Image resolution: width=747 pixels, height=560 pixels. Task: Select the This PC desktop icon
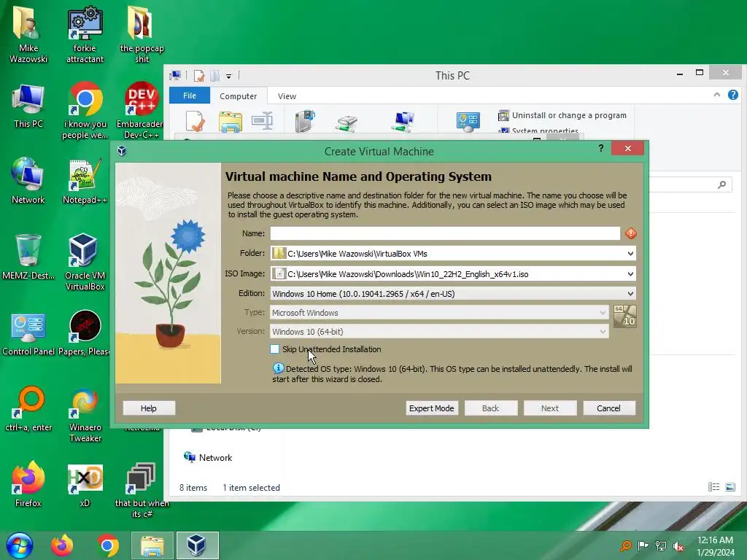28,106
